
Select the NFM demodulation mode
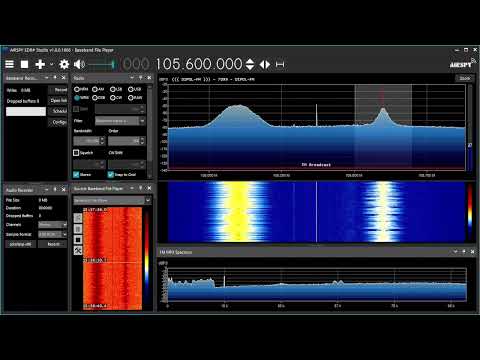coord(81,89)
